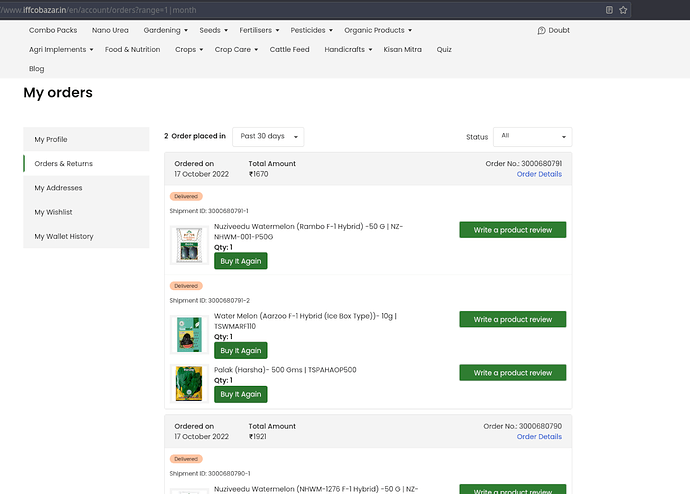
Task: Expand the Seeds dropdown menu
Action: pos(213,30)
